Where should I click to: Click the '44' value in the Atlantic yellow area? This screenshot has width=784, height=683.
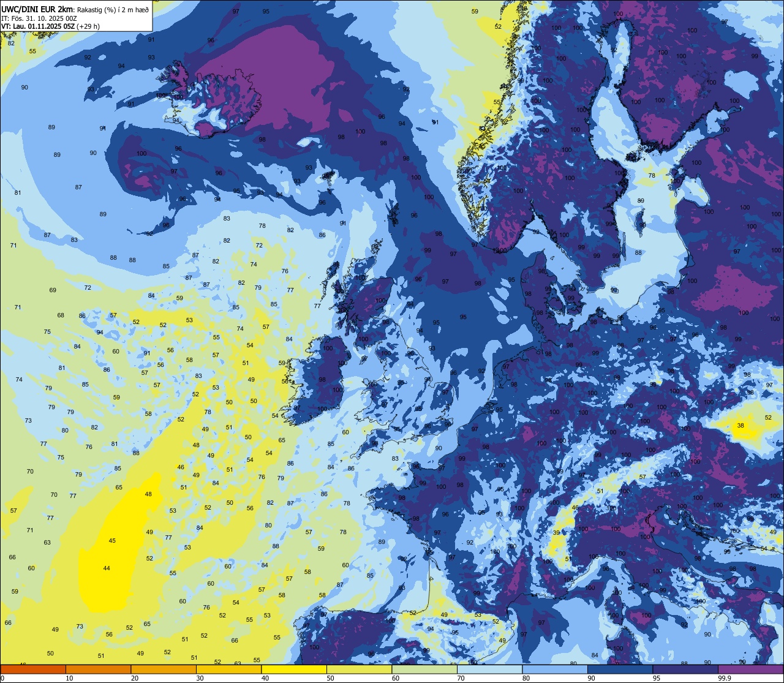coord(107,568)
